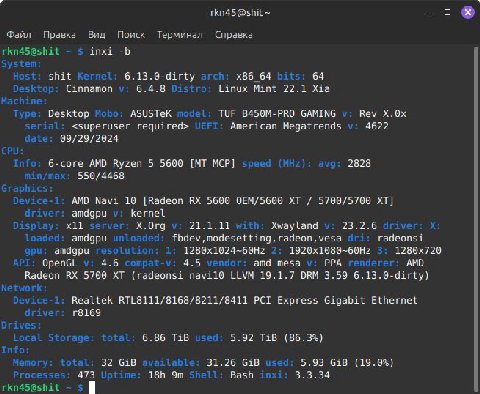
Task: Click the resolution '1280x1024~60Hz'
Action: [x=224, y=251]
